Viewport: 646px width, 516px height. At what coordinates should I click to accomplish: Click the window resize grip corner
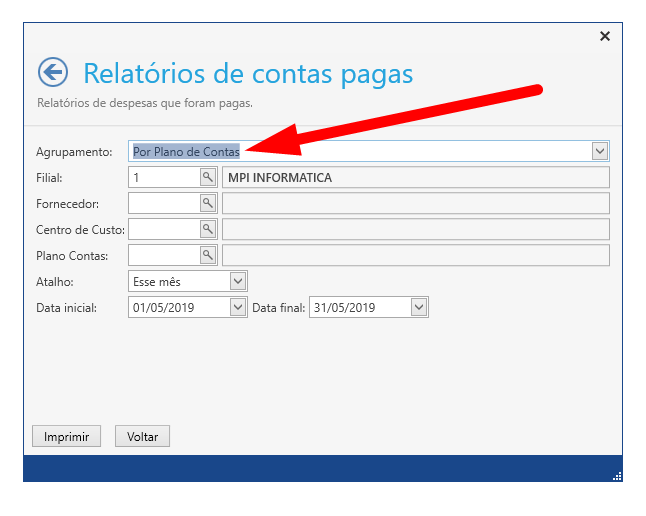coord(616,476)
